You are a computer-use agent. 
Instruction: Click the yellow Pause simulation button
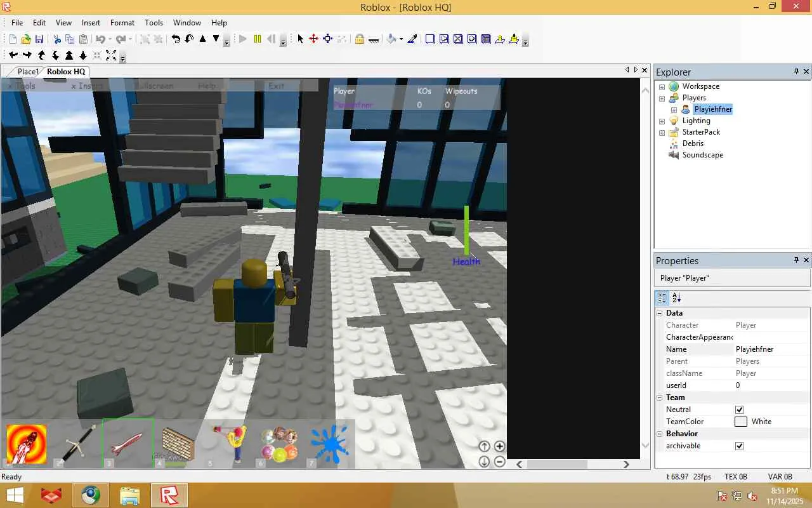[x=257, y=39]
